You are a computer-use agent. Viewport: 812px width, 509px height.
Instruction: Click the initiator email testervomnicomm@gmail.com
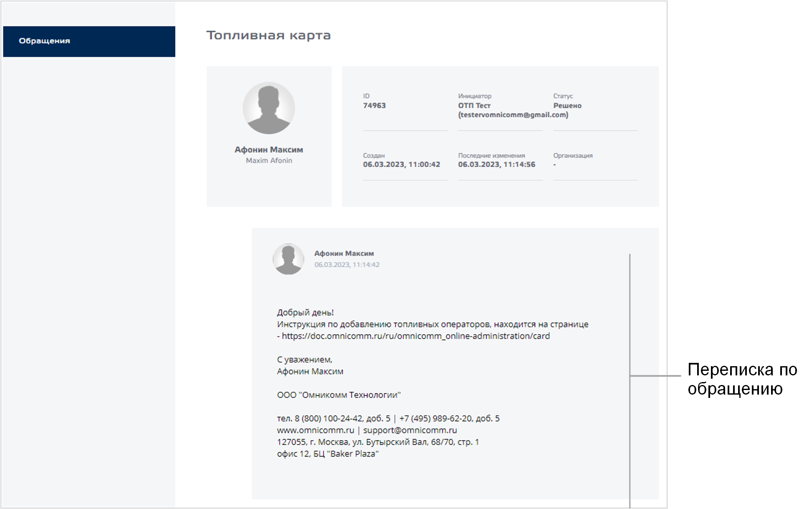pyautogui.click(x=513, y=115)
